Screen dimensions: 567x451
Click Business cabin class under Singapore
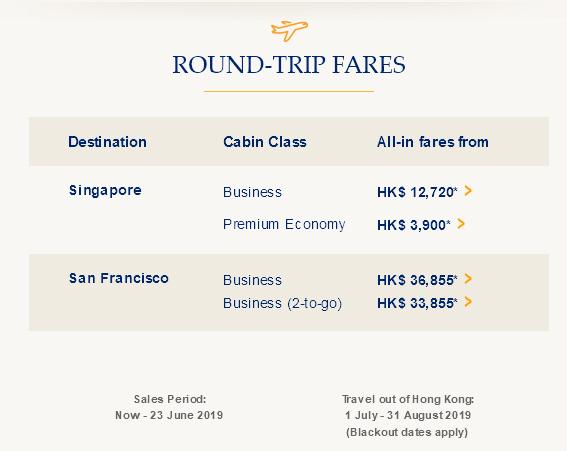pyautogui.click(x=252, y=192)
